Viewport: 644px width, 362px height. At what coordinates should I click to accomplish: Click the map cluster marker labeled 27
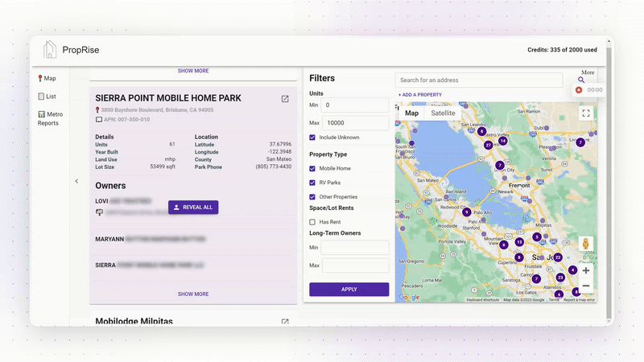pos(488,145)
